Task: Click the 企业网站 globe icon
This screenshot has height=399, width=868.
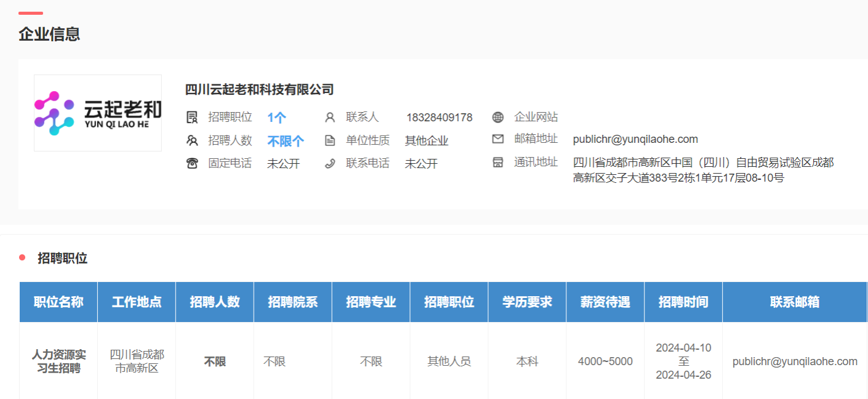Action: 498,117
